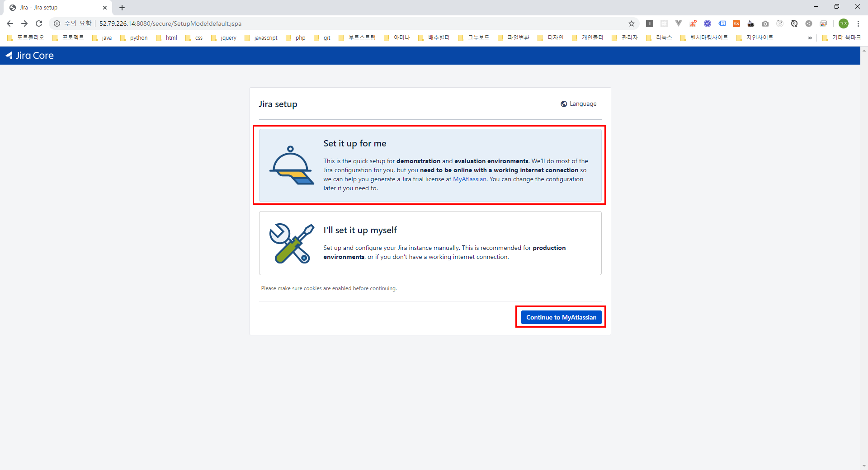Viewport: 868px width, 470px height.
Task: Click the gray share extension icon
Action: point(809,23)
